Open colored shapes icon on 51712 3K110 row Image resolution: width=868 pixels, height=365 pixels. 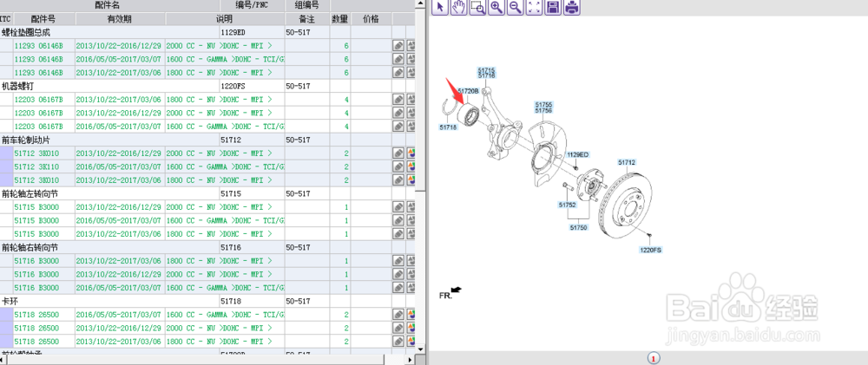[411, 166]
